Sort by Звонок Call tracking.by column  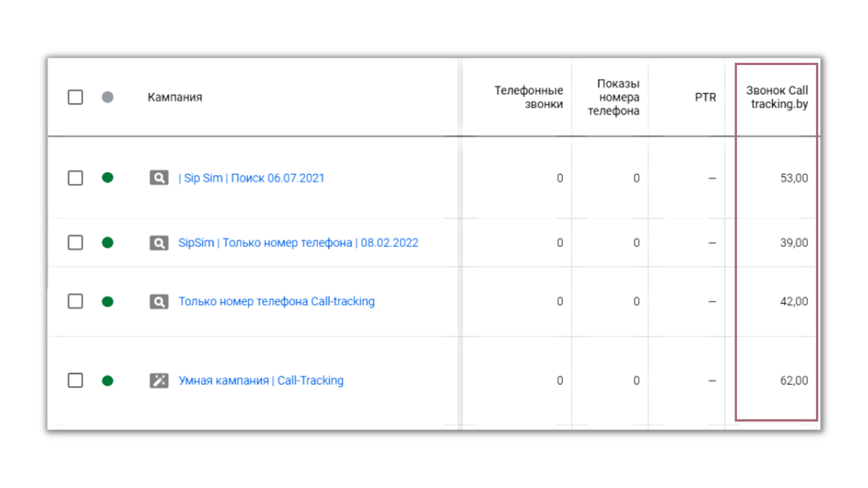tap(777, 97)
